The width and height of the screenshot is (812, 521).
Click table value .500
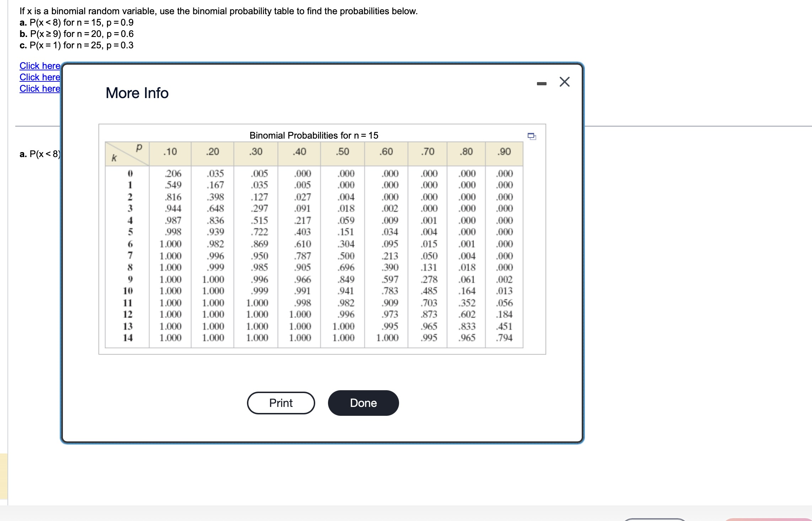pyautogui.click(x=346, y=256)
